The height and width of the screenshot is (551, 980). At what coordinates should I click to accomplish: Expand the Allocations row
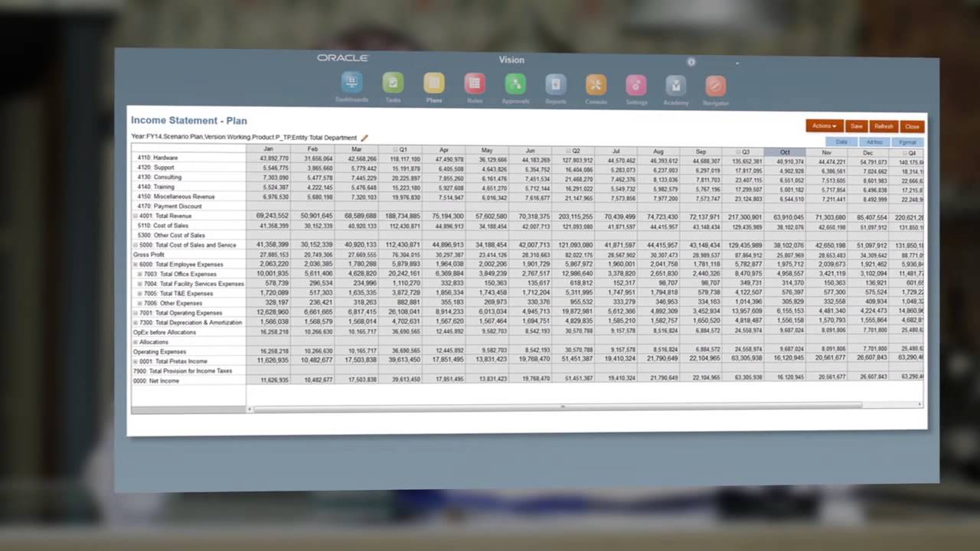coord(136,342)
